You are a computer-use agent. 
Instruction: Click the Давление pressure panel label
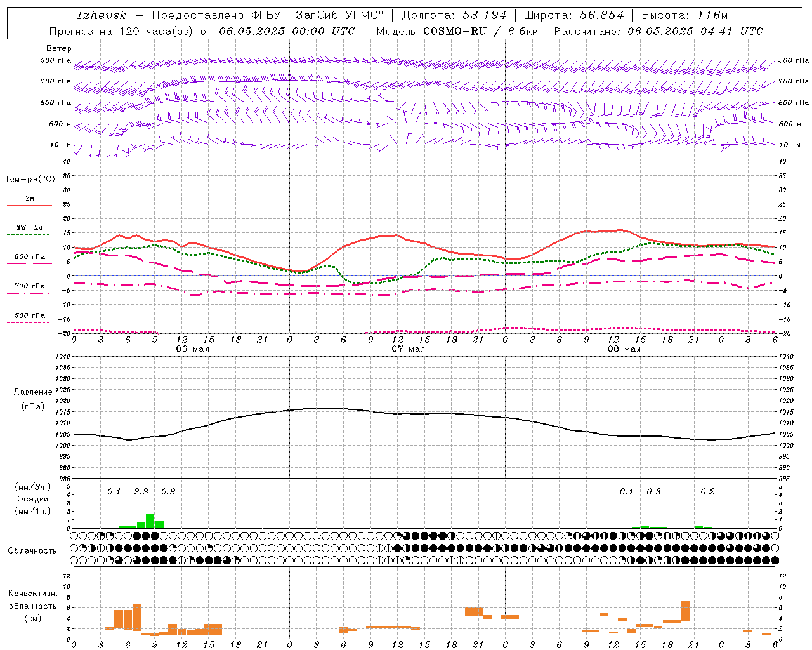tap(33, 392)
